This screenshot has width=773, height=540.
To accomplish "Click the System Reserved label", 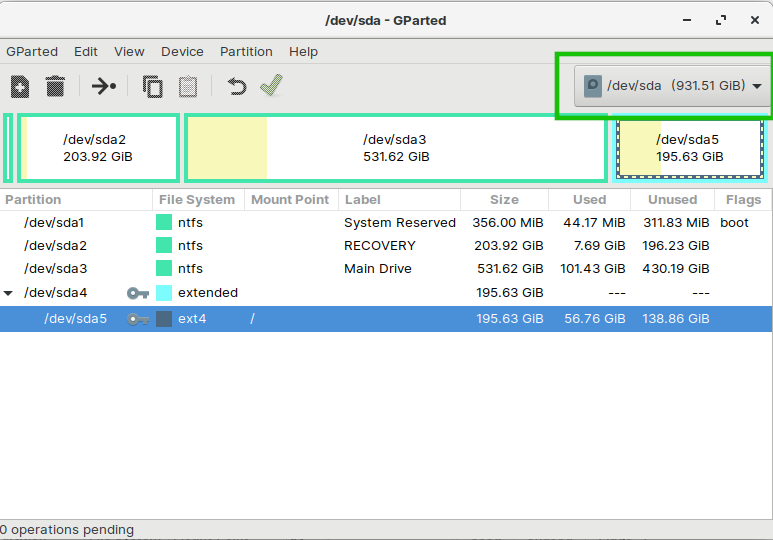I will (x=400, y=222).
